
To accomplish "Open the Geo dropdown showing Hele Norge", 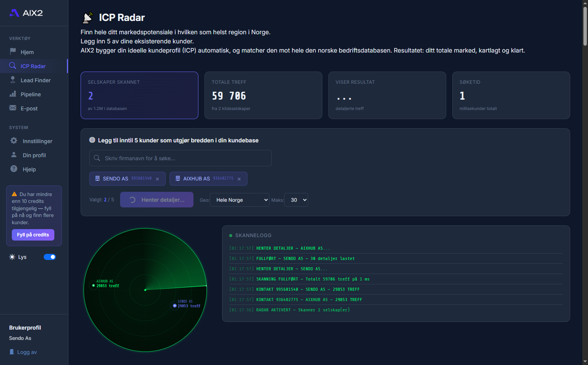I will 239,200.
